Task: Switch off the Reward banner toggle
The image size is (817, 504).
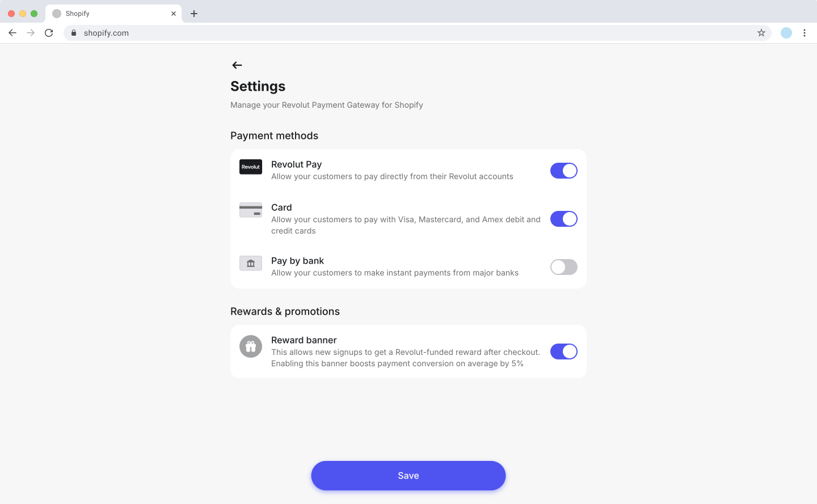Action: tap(563, 351)
